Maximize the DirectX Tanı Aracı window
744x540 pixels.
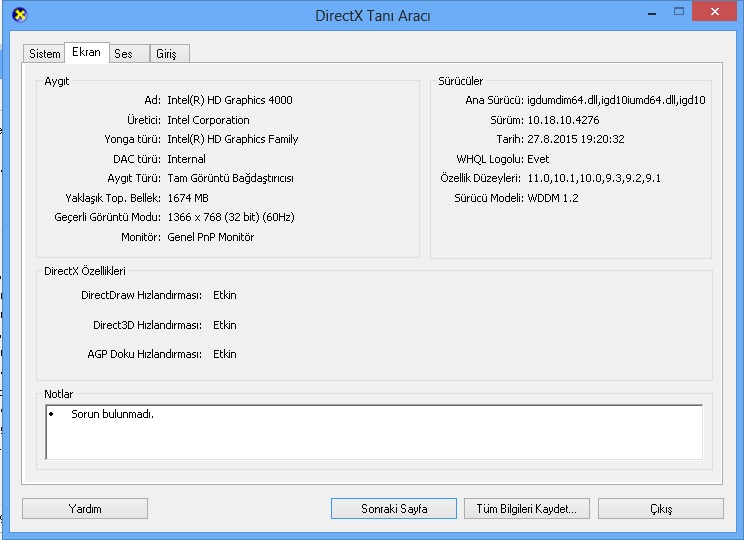pos(679,12)
